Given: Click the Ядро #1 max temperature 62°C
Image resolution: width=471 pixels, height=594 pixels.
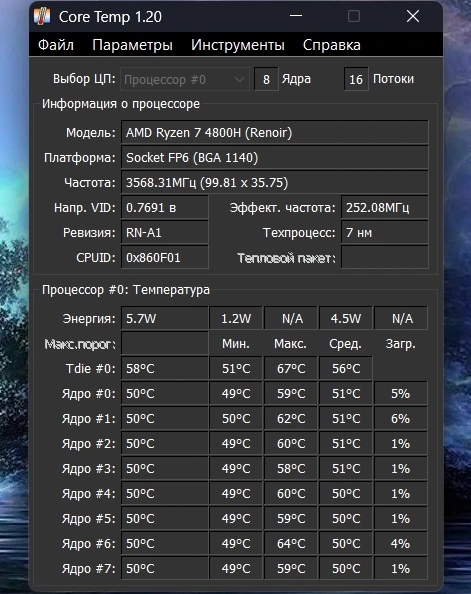Looking at the screenshot, I should (x=291, y=418).
